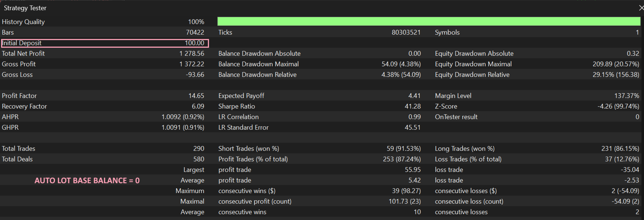Click the OnTester result label
Image resolution: width=644 pixels, height=220 pixels.
(456, 117)
